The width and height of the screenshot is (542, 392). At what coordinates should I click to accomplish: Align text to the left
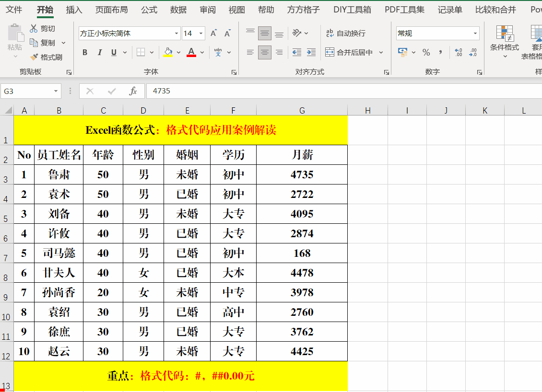[x=250, y=52]
